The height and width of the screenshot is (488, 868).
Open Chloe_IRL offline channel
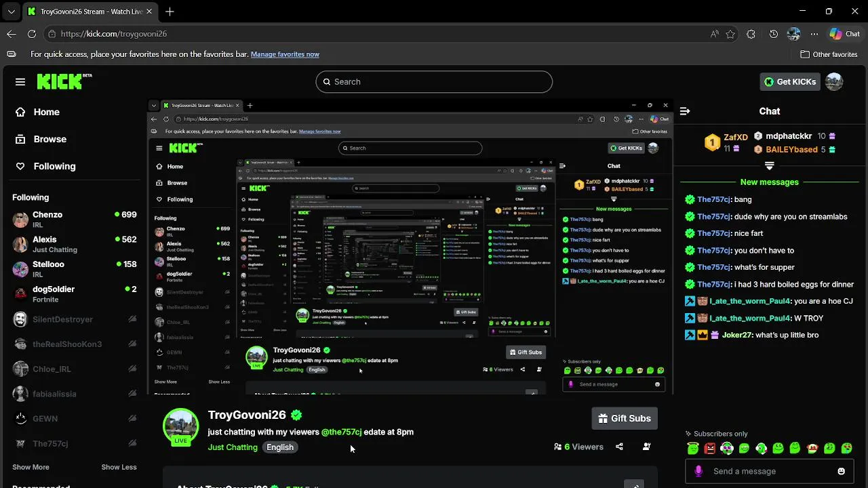point(75,369)
